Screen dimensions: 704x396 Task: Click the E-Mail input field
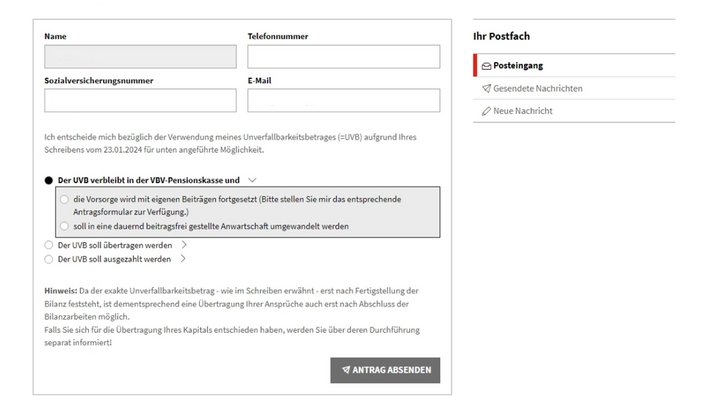(x=343, y=100)
